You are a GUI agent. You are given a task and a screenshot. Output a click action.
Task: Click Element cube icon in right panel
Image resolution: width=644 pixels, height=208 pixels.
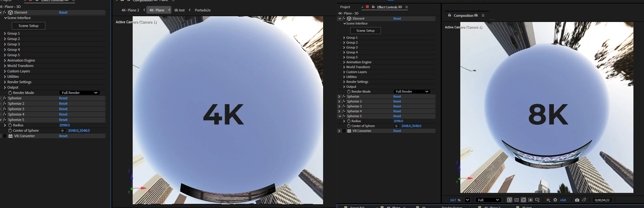tap(349, 18)
